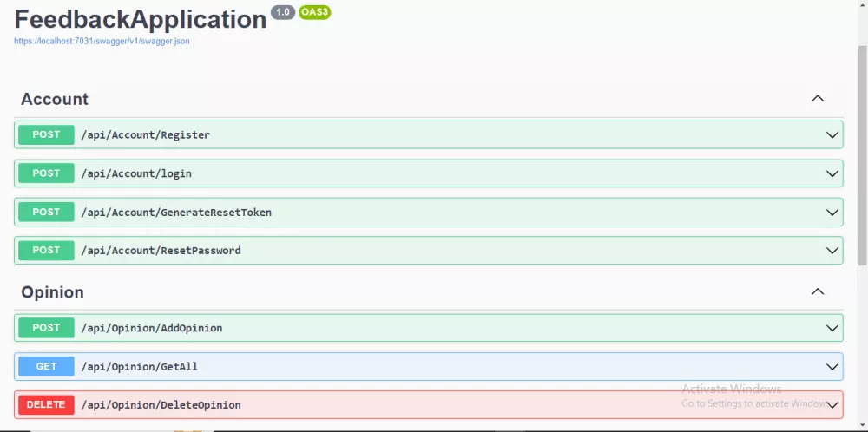This screenshot has height=432, width=868.
Task: Expand the DeleteOpinion row arrow
Action: click(832, 405)
